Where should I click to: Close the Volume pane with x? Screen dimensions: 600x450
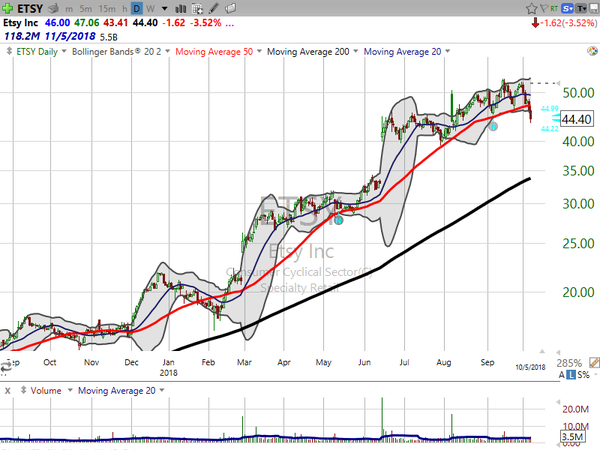pyautogui.click(x=7, y=389)
